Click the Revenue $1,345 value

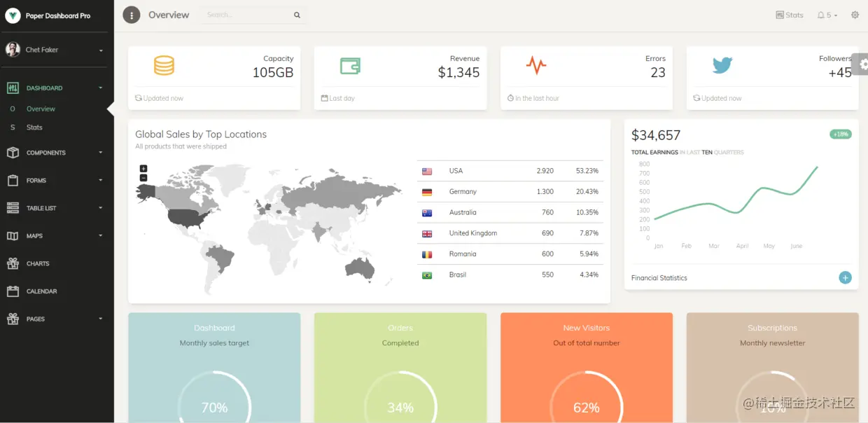tap(458, 72)
